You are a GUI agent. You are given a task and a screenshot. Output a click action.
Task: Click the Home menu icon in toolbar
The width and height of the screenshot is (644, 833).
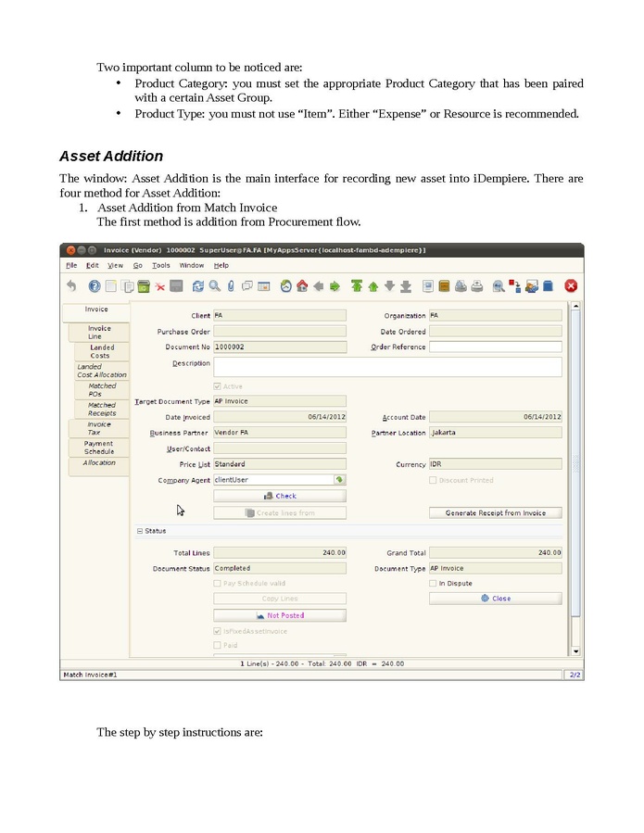click(302, 286)
